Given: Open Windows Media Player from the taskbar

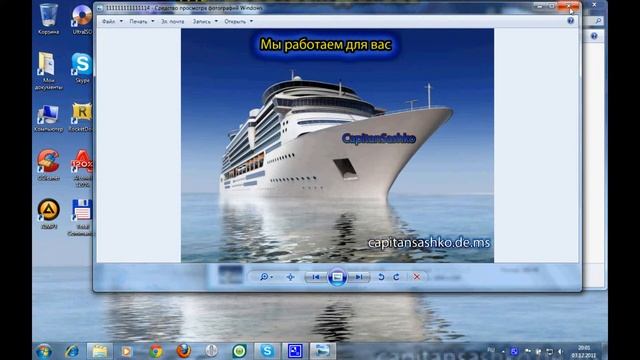Looking at the screenshot, I should tap(127, 351).
